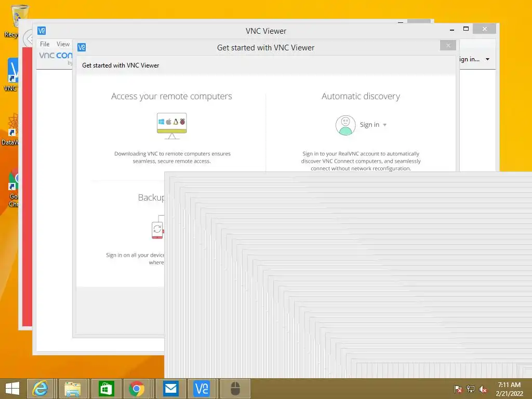Click the 'Sign in to your RealVNC account' description
Image resolution: width=532 pixels, height=399 pixels.
361,161
